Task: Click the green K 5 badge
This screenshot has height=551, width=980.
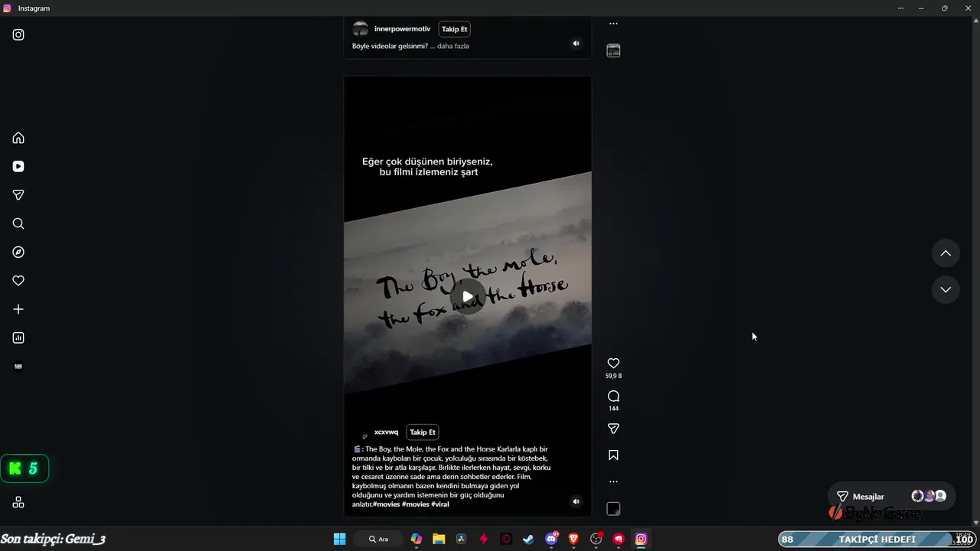Action: (x=24, y=468)
